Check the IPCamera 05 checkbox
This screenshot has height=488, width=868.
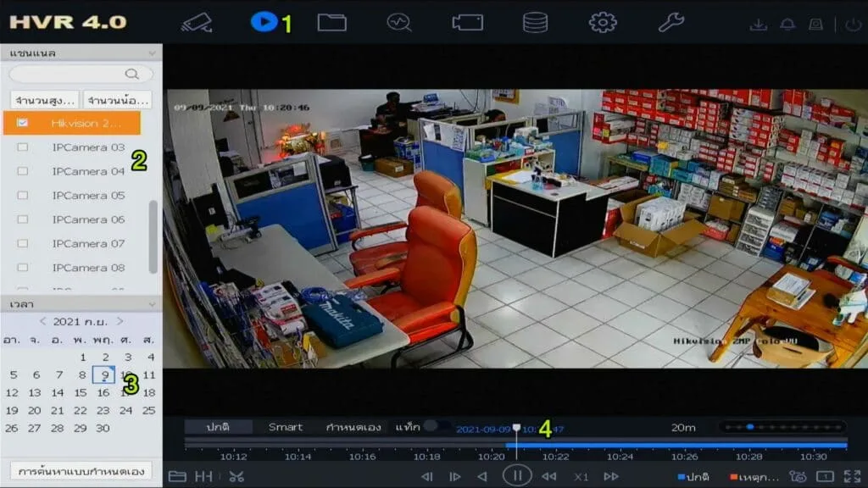point(23,196)
